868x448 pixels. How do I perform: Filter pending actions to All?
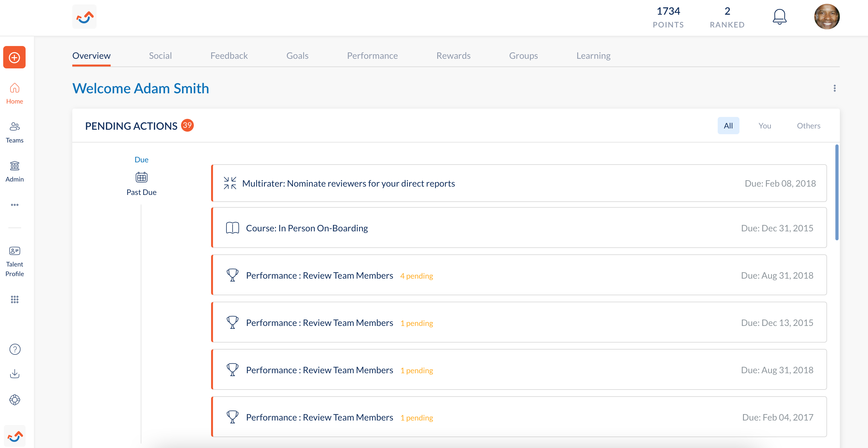click(x=728, y=126)
